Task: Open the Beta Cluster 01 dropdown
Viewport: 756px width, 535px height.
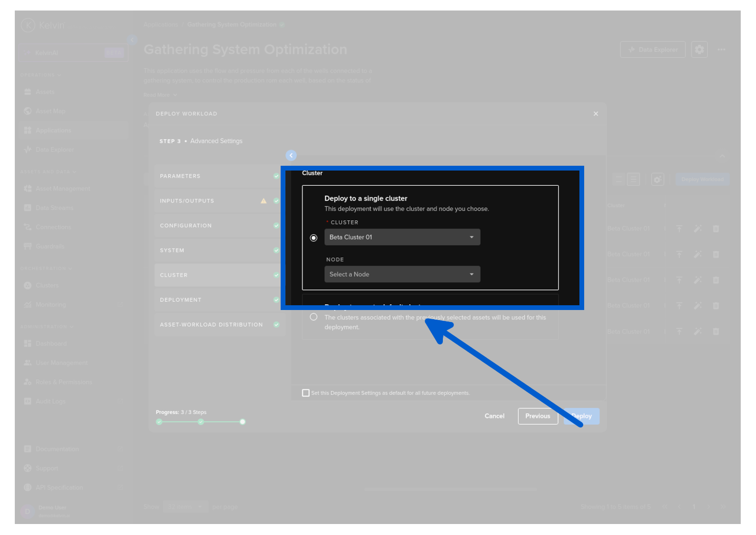Action: (x=402, y=237)
